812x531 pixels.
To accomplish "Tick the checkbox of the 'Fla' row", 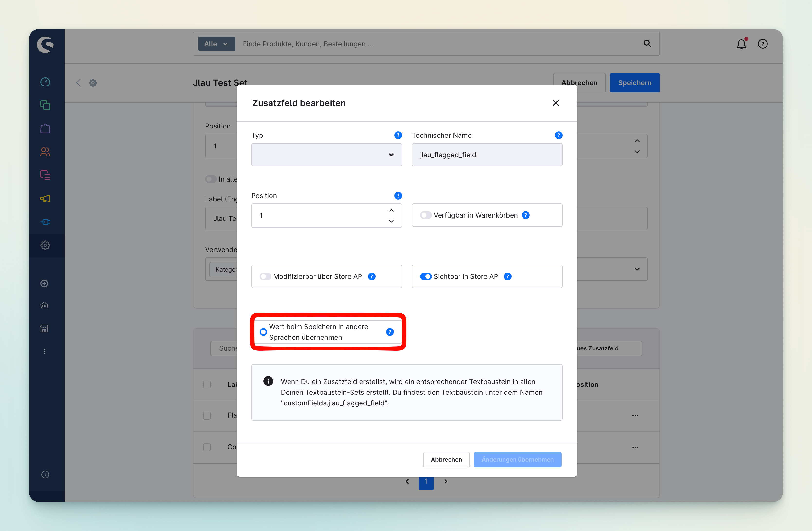I will [x=207, y=416].
